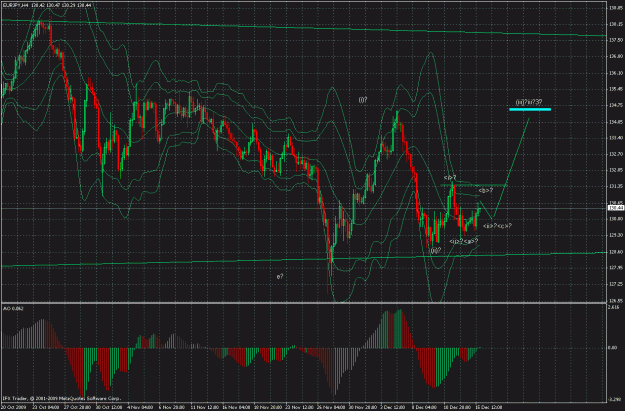Click the 127.25 price axis label
The height and width of the screenshot is (411, 625).
614,284
